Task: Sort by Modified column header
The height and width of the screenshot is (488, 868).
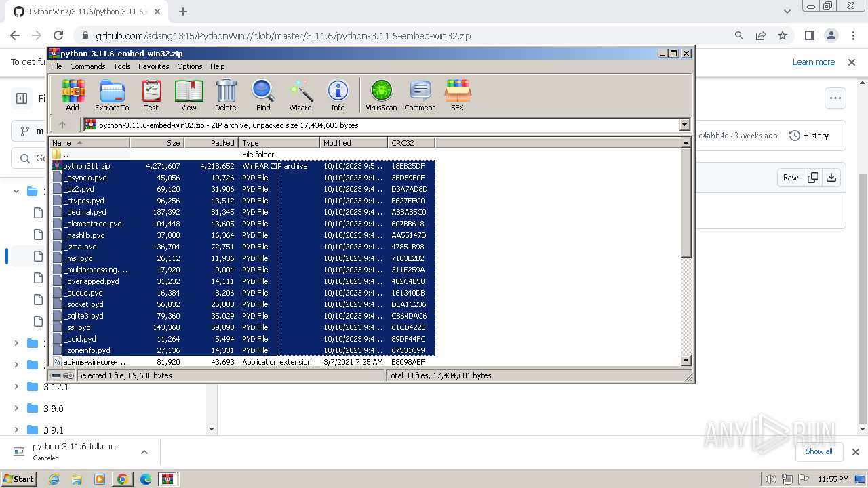Action: [x=354, y=142]
